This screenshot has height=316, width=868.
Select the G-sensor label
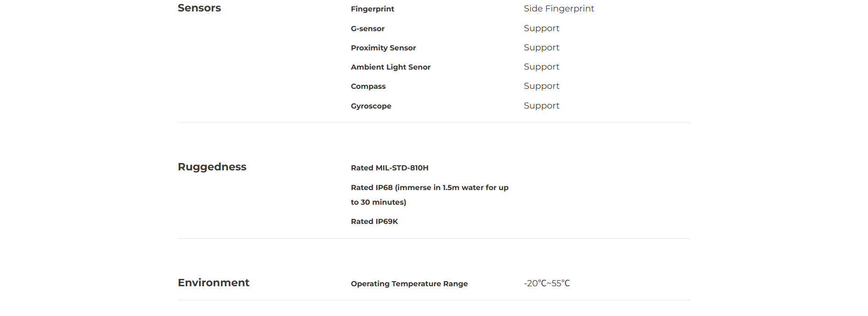tap(367, 28)
